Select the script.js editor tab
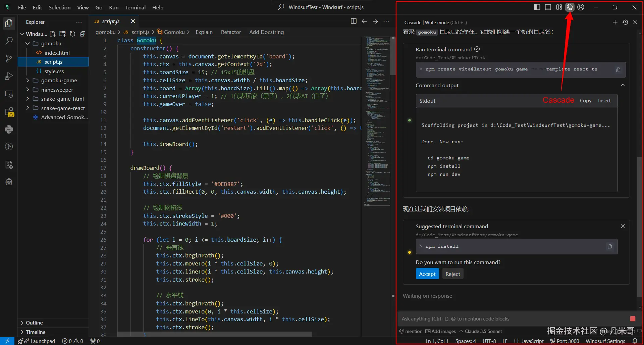 click(x=111, y=21)
